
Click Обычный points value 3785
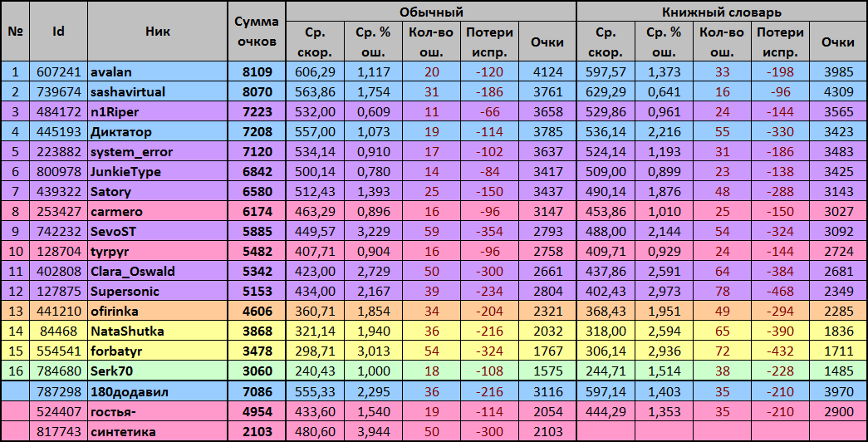548,132
